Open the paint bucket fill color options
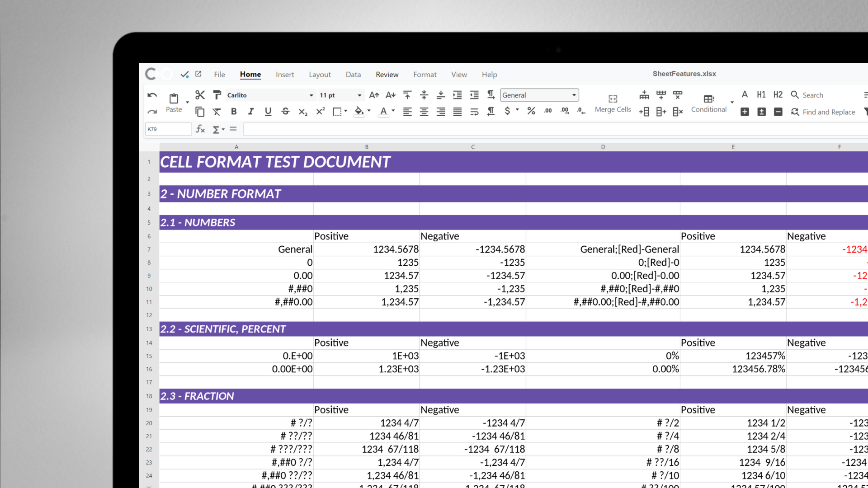The height and width of the screenshot is (488, 868). point(359,112)
